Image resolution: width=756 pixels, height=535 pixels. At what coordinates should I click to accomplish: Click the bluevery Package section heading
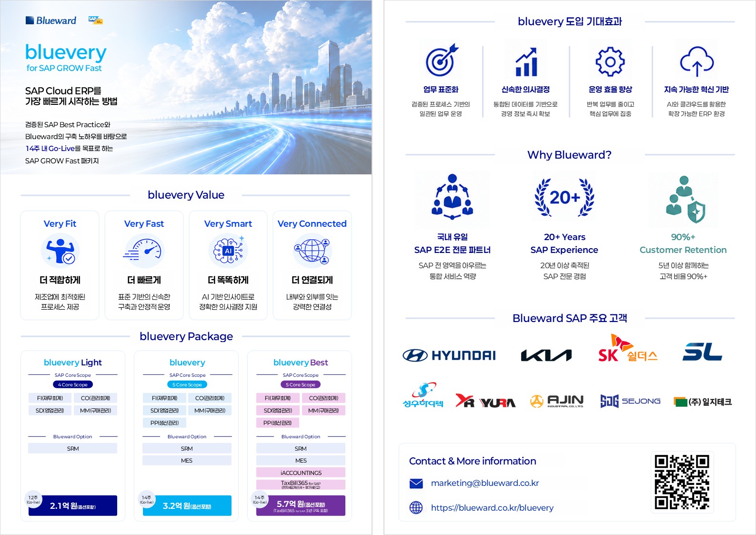[186, 336]
